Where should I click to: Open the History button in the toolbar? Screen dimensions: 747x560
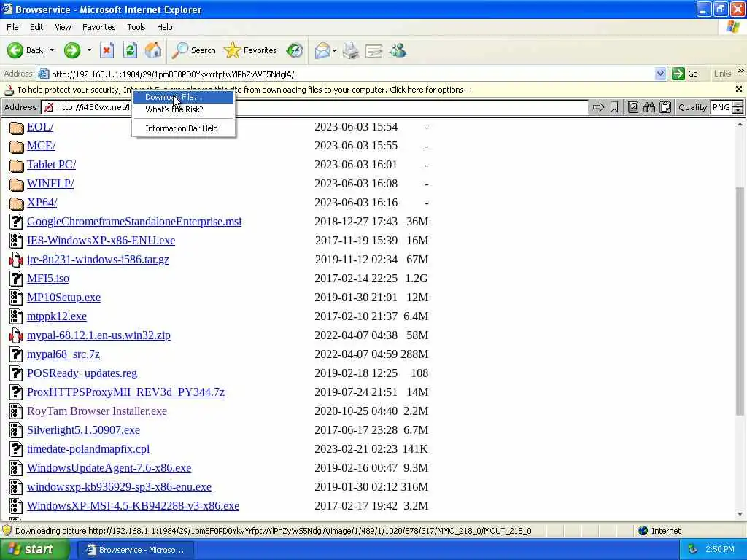point(295,50)
